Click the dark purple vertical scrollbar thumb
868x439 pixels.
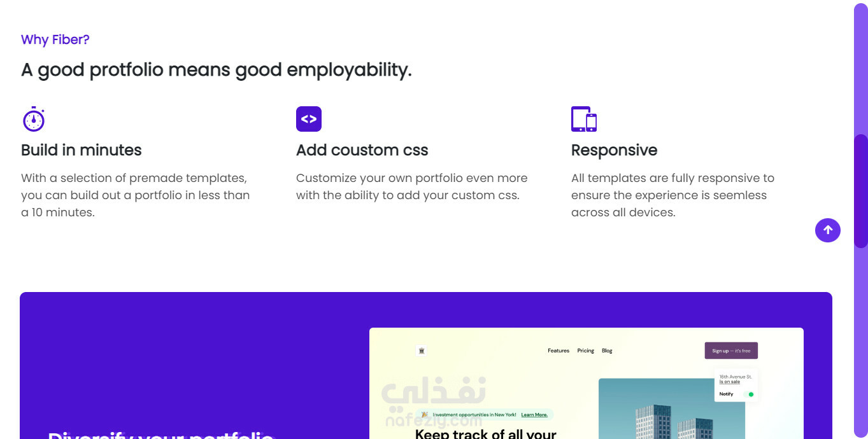coord(861,191)
